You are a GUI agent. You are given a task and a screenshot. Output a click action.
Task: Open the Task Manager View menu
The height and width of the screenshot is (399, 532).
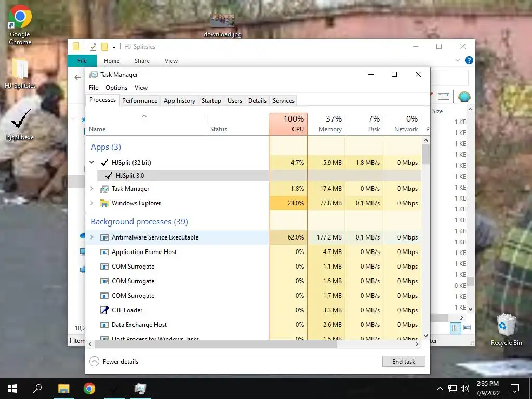(141, 87)
